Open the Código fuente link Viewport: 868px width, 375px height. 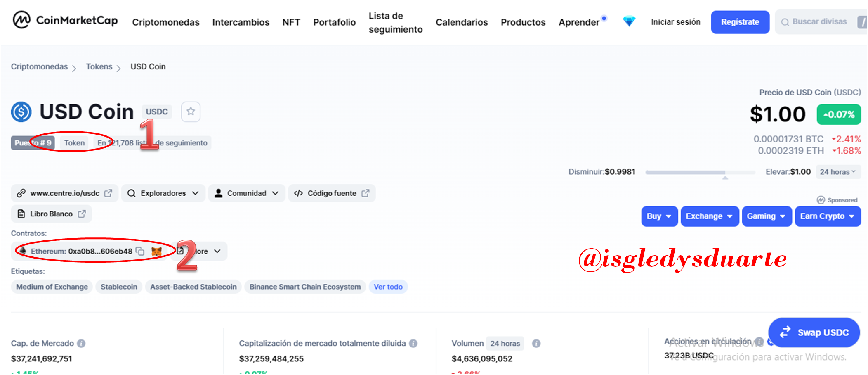pyautogui.click(x=332, y=193)
